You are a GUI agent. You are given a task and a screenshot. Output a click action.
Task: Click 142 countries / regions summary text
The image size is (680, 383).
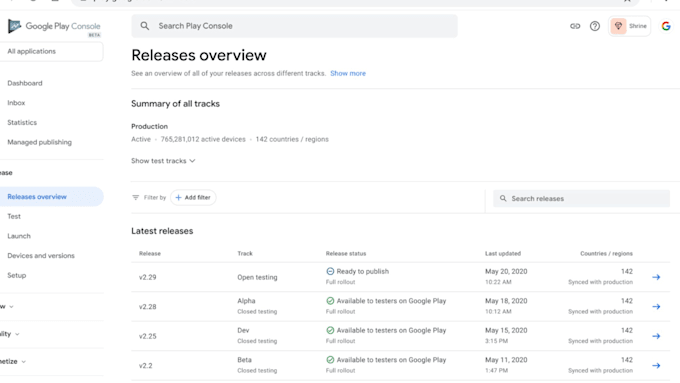tap(292, 139)
